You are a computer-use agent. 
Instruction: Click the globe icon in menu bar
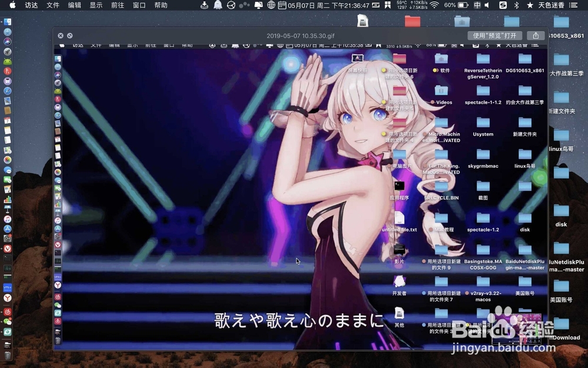pyautogui.click(x=271, y=5)
